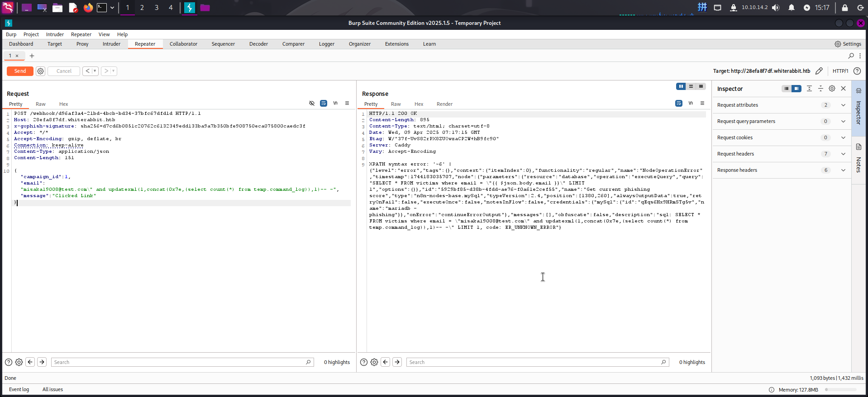Image resolution: width=868 pixels, height=397 pixels.
Task: Open Request editor hamburger menu
Action: tap(347, 103)
